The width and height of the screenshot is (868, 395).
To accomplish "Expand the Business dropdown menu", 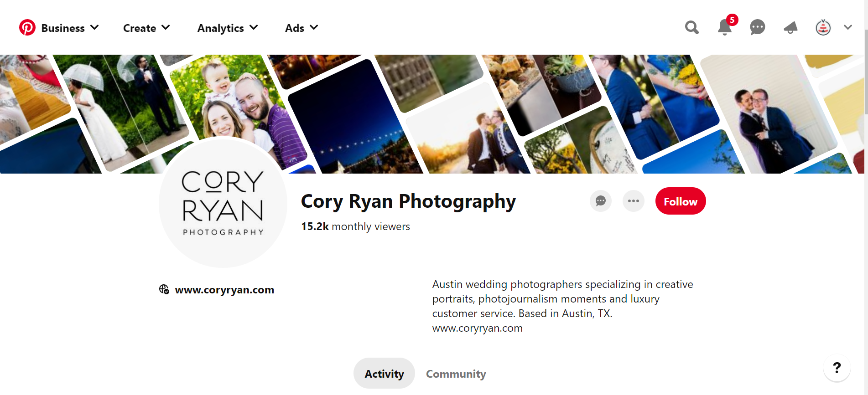I will (x=70, y=28).
